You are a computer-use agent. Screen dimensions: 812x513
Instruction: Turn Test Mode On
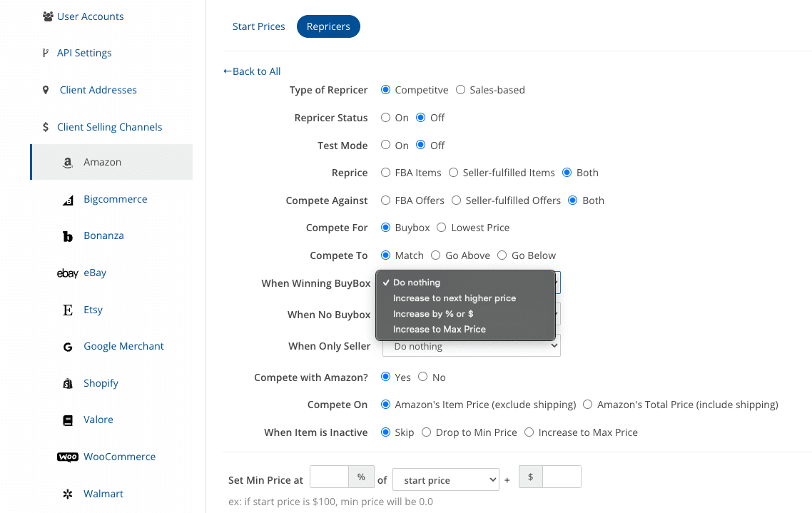pyautogui.click(x=385, y=145)
